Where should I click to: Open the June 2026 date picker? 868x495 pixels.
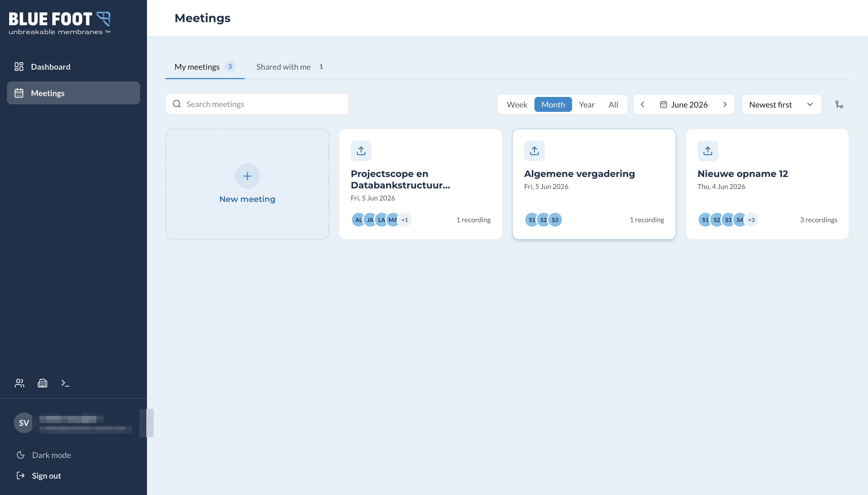684,105
